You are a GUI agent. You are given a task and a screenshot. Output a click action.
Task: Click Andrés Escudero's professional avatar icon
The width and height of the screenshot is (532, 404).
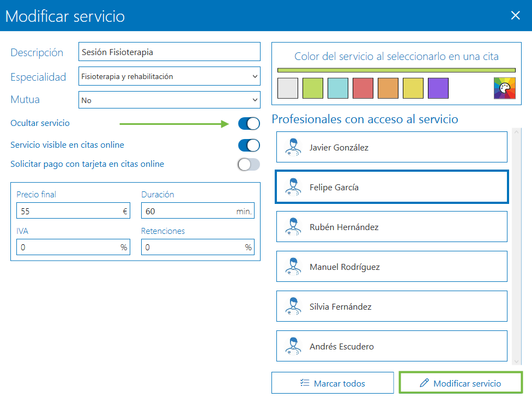pyautogui.click(x=293, y=346)
